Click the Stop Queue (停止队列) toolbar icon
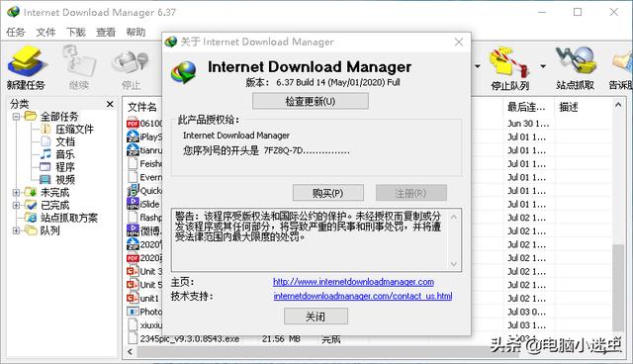This screenshot has height=364, width=633. coord(509,62)
